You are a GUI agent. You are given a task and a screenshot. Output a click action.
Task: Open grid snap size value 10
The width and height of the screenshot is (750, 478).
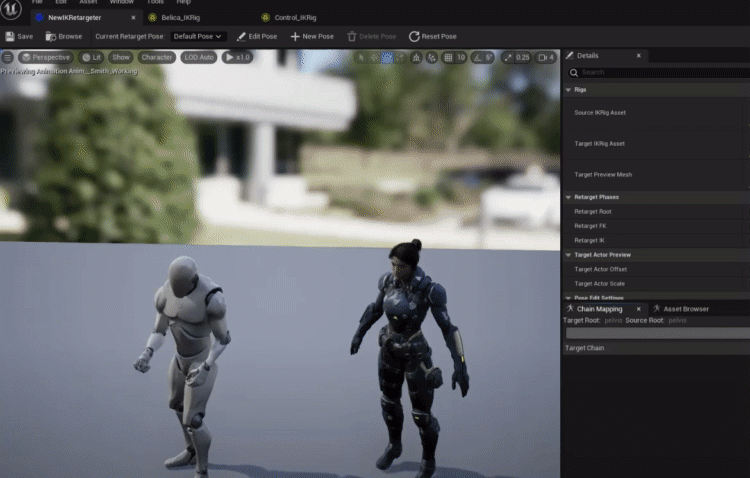(461, 57)
